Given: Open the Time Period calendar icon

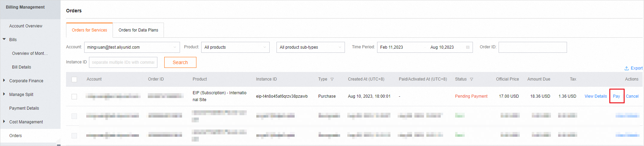Looking at the screenshot, I should pyautogui.click(x=468, y=47).
